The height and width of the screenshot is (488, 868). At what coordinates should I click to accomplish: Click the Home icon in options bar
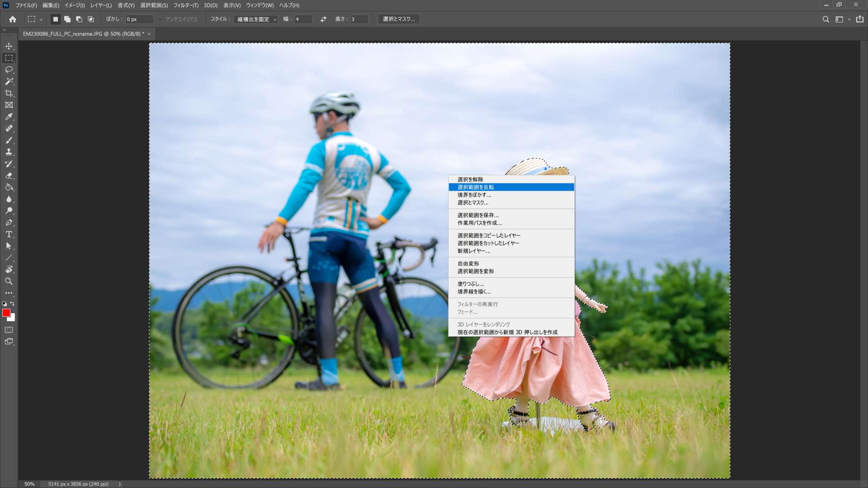(13, 19)
